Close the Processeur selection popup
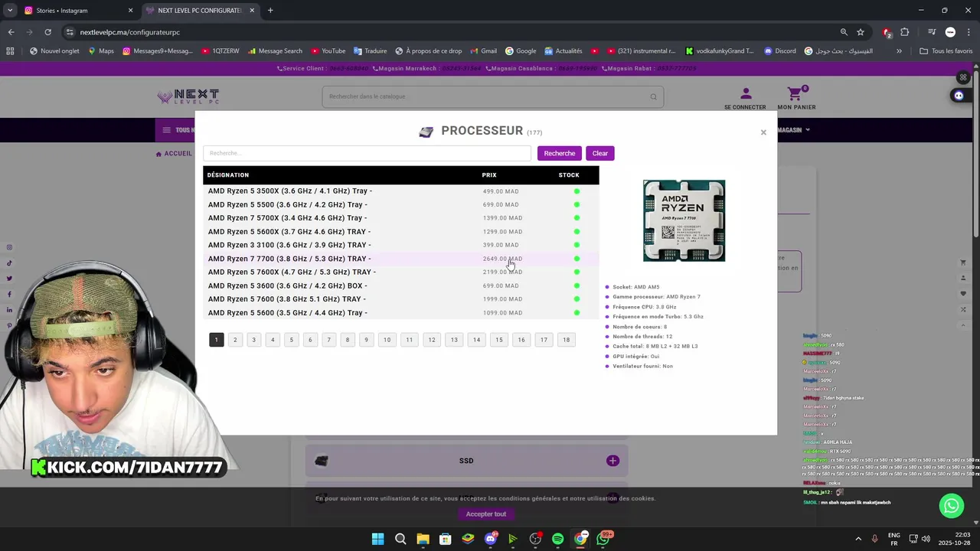This screenshot has width=980, height=551. 763,132
